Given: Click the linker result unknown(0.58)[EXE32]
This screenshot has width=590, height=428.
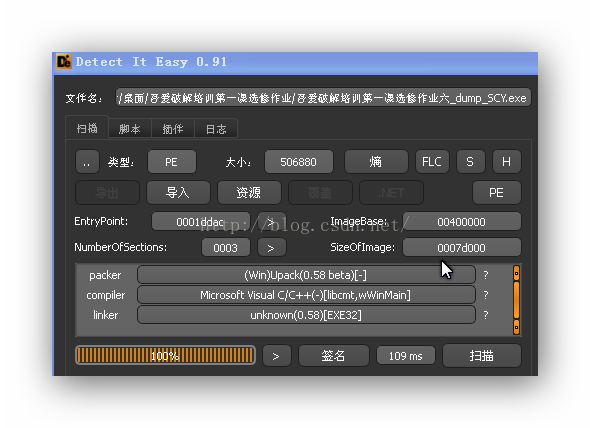Looking at the screenshot, I should point(306,315).
